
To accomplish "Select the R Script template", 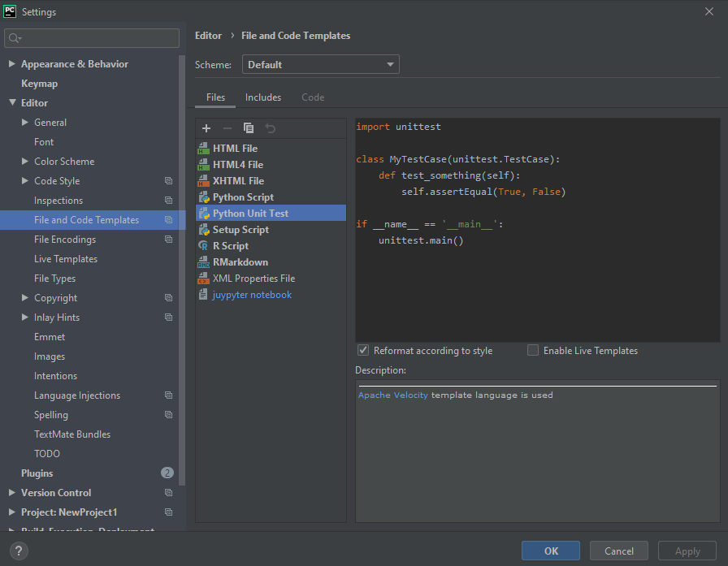I will click(230, 245).
